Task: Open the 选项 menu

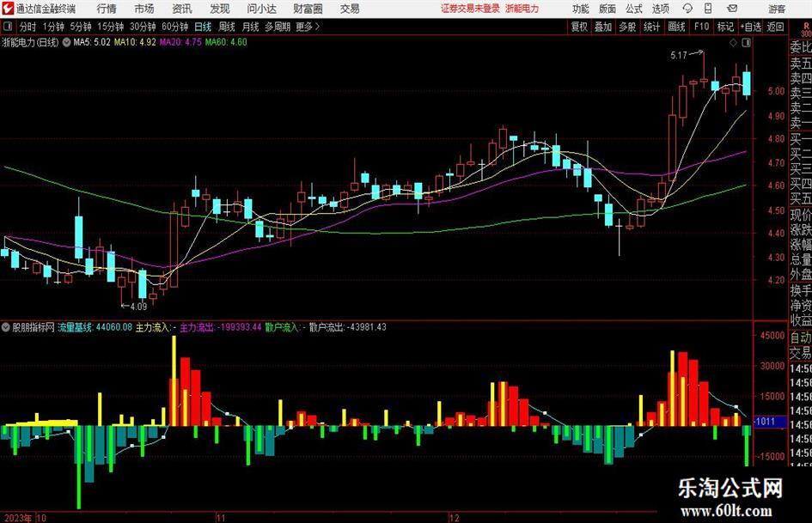Action: [660, 9]
